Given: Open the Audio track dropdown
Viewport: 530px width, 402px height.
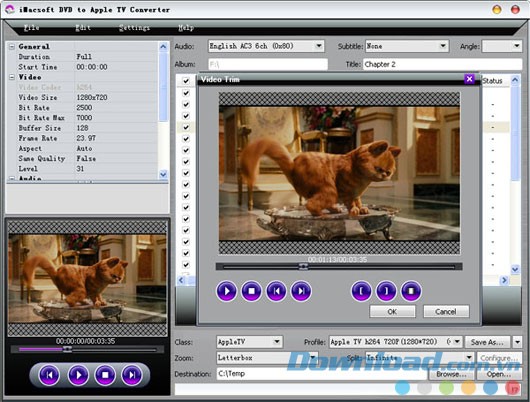Looking at the screenshot, I should (x=319, y=46).
